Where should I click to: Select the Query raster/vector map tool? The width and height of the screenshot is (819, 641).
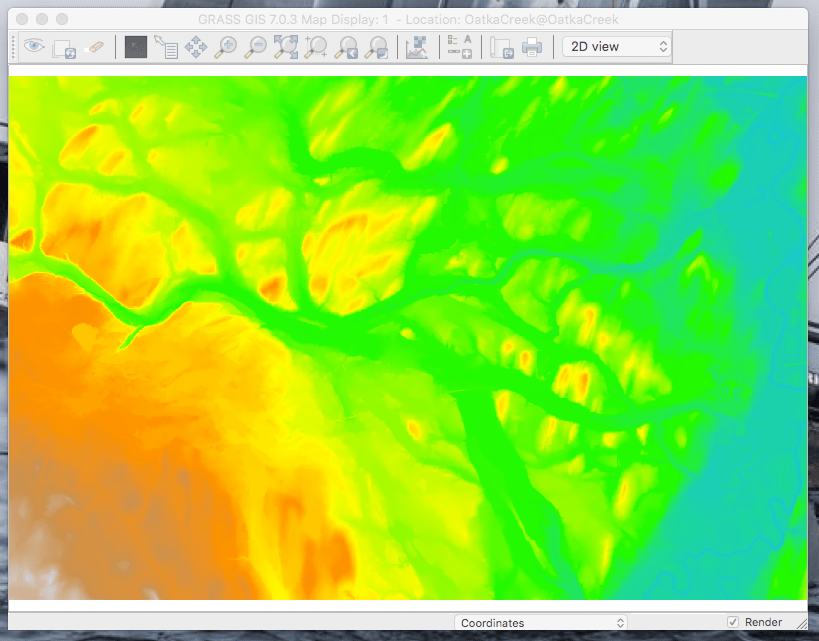click(x=165, y=46)
